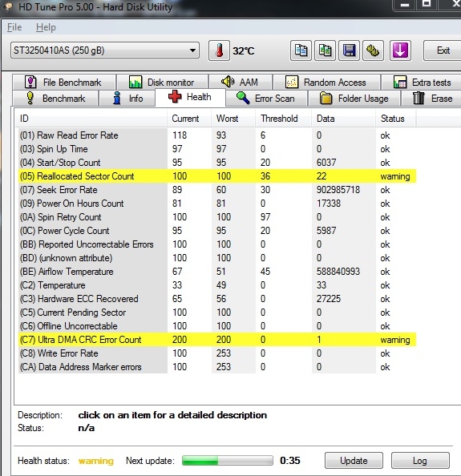Click the 0:35 next update countdown
The height and width of the screenshot is (476, 461).
pyautogui.click(x=290, y=461)
